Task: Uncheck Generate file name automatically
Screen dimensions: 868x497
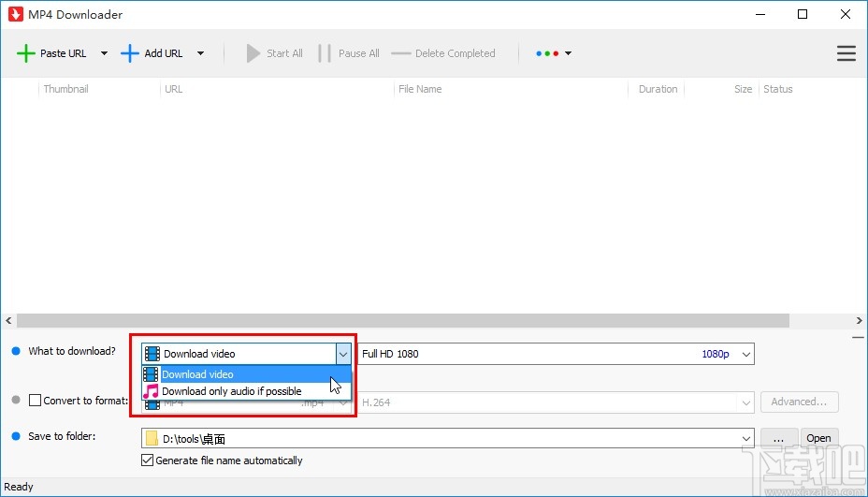Action: 147,460
